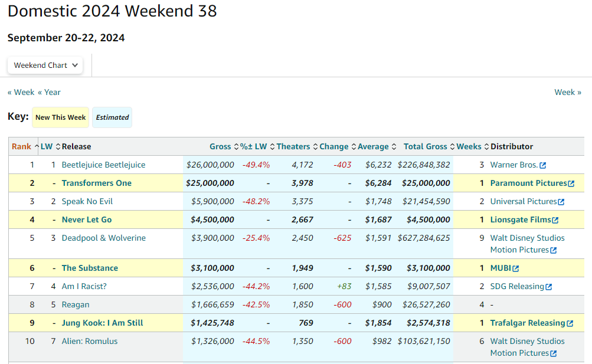592x364 pixels.
Task: Click Trafalgar Releasing distributor link
Action: click(x=528, y=323)
